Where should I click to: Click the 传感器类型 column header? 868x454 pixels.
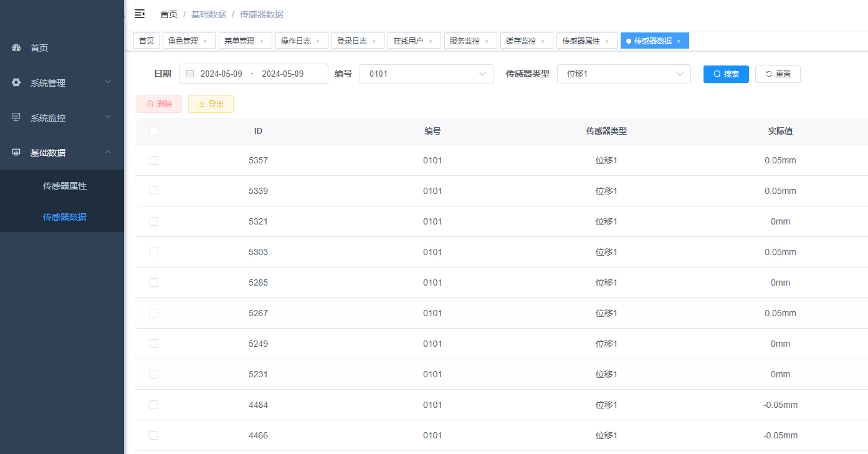pos(606,131)
